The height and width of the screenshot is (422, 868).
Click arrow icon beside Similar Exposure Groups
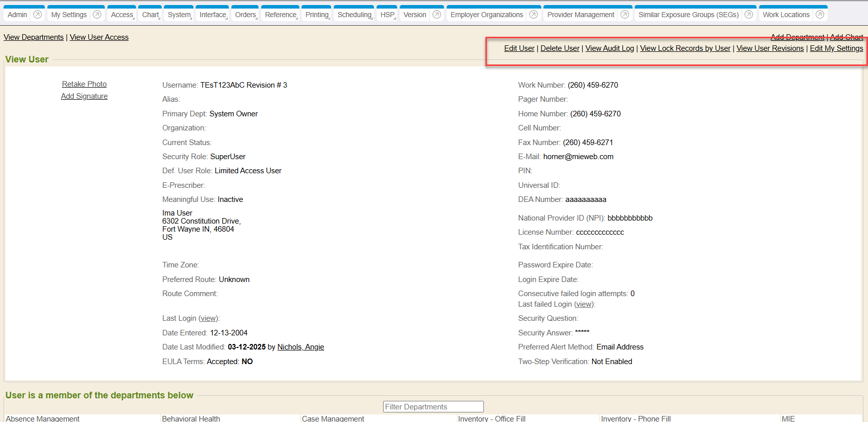pyautogui.click(x=749, y=15)
